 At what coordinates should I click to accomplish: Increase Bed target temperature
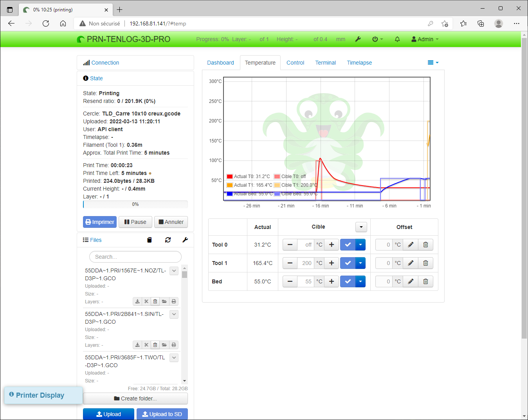tap(332, 281)
